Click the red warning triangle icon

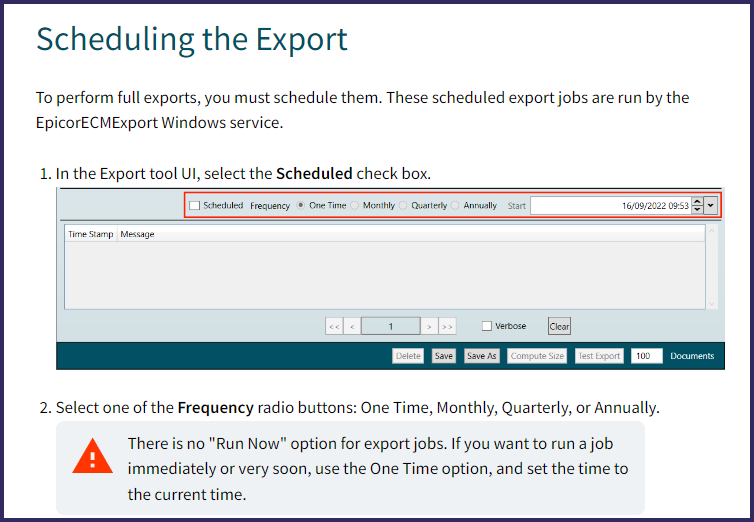click(93, 457)
